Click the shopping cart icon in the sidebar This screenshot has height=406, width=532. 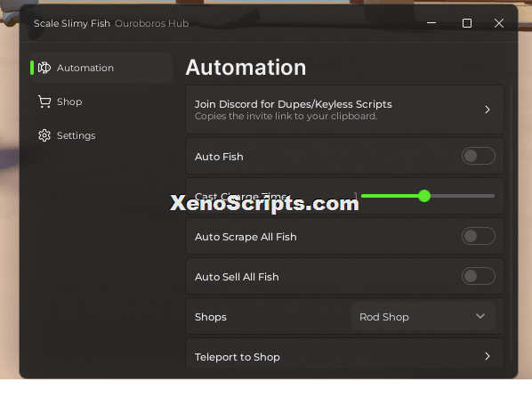click(44, 101)
